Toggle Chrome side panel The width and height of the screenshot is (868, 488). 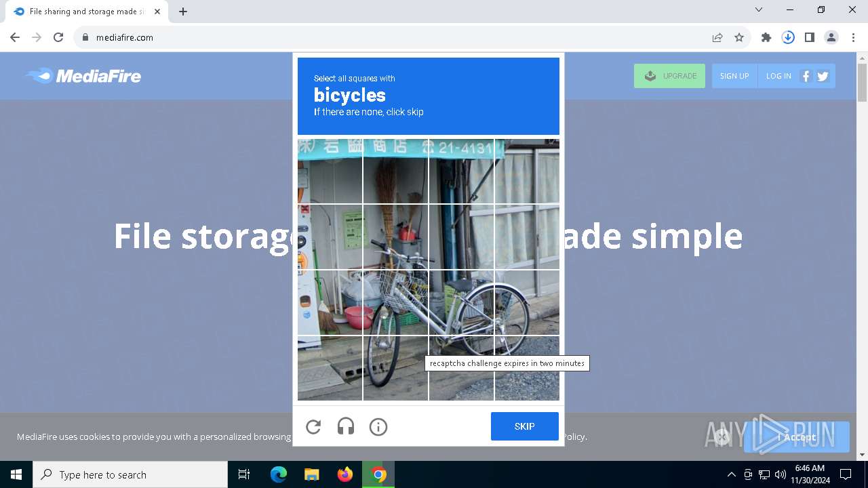coord(810,37)
